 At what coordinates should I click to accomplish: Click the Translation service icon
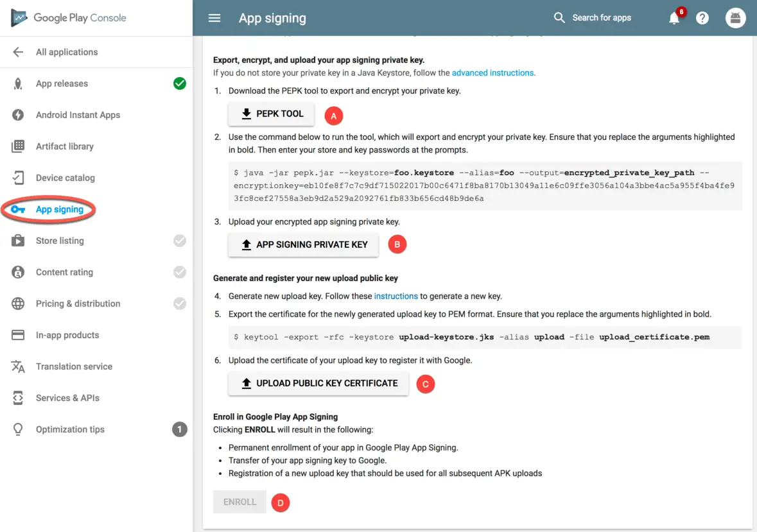(x=18, y=366)
